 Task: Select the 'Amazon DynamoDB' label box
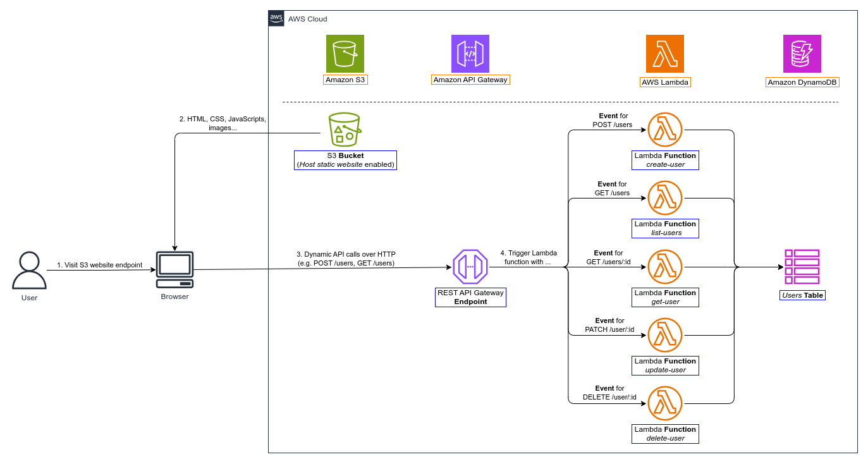802,82
